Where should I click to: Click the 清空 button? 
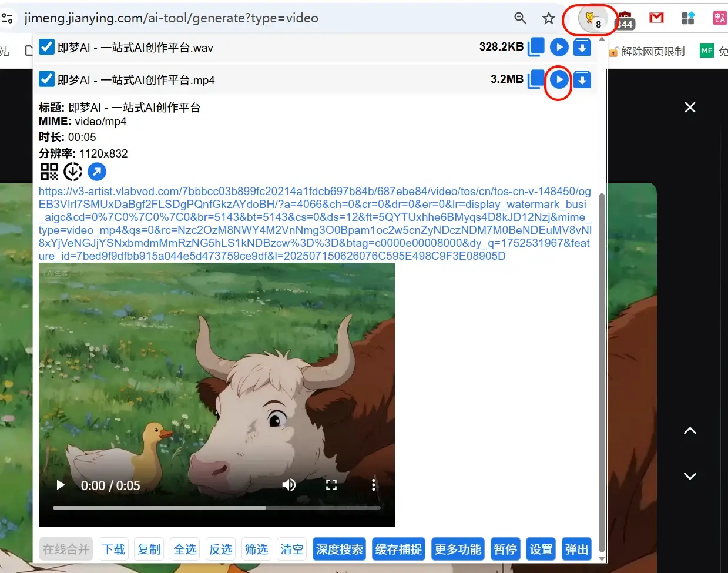coord(291,549)
